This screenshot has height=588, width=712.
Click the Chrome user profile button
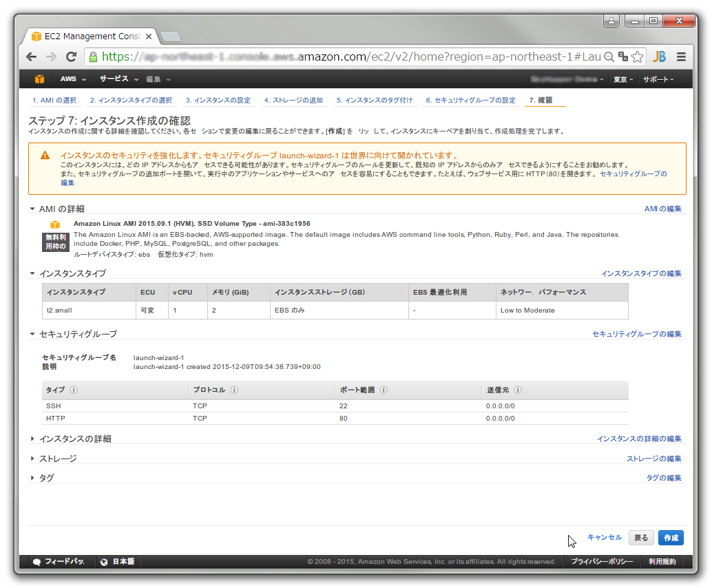tap(611, 21)
